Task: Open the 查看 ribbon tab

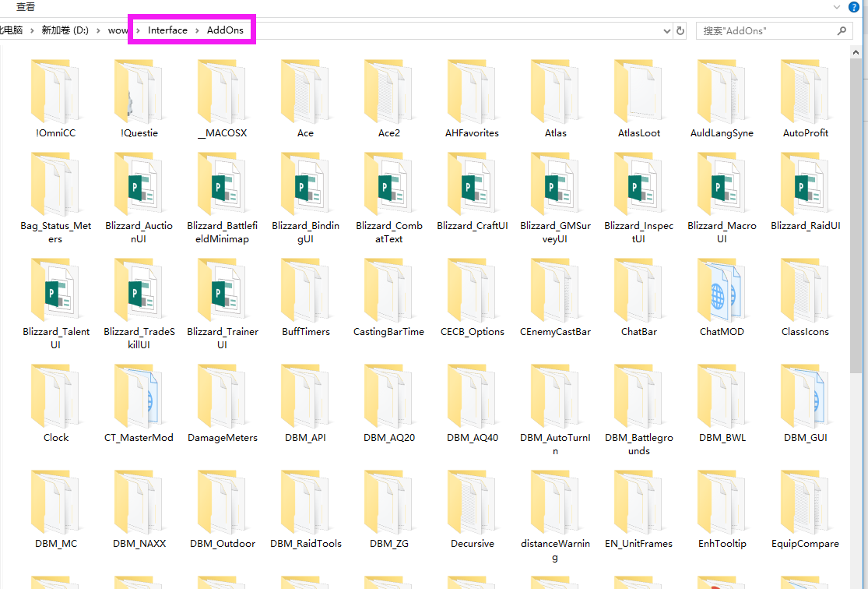Action: pyautogui.click(x=26, y=7)
